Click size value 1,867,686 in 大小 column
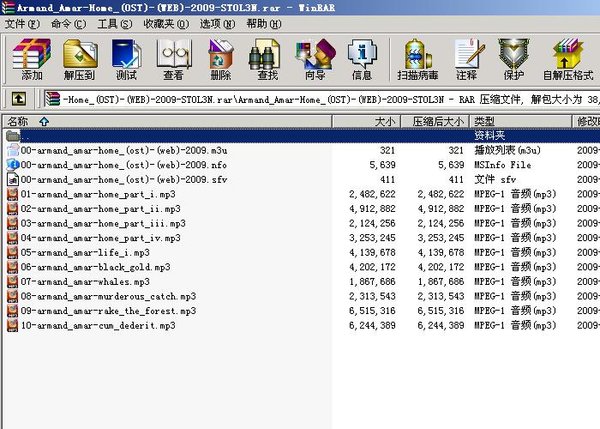This screenshot has width=600, height=429. coord(372,281)
